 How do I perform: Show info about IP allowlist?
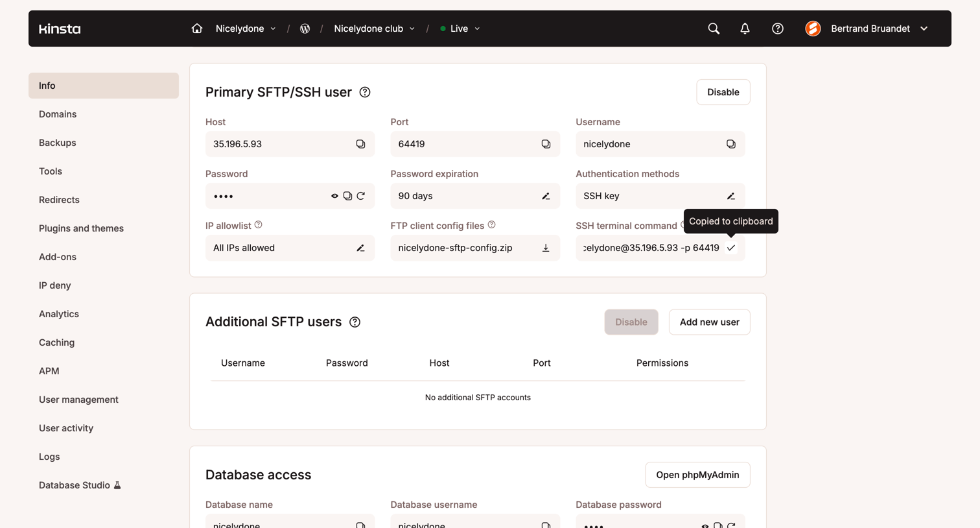[259, 224]
